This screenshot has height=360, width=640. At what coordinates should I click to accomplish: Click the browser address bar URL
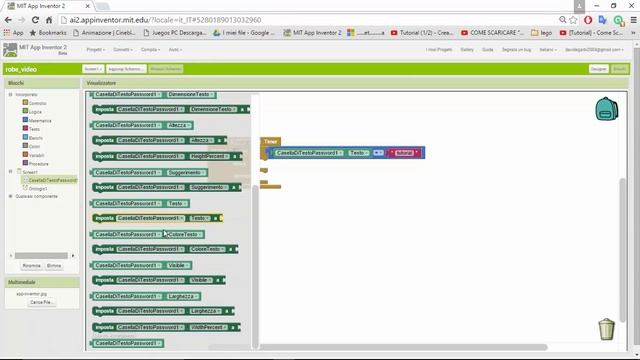[165, 20]
